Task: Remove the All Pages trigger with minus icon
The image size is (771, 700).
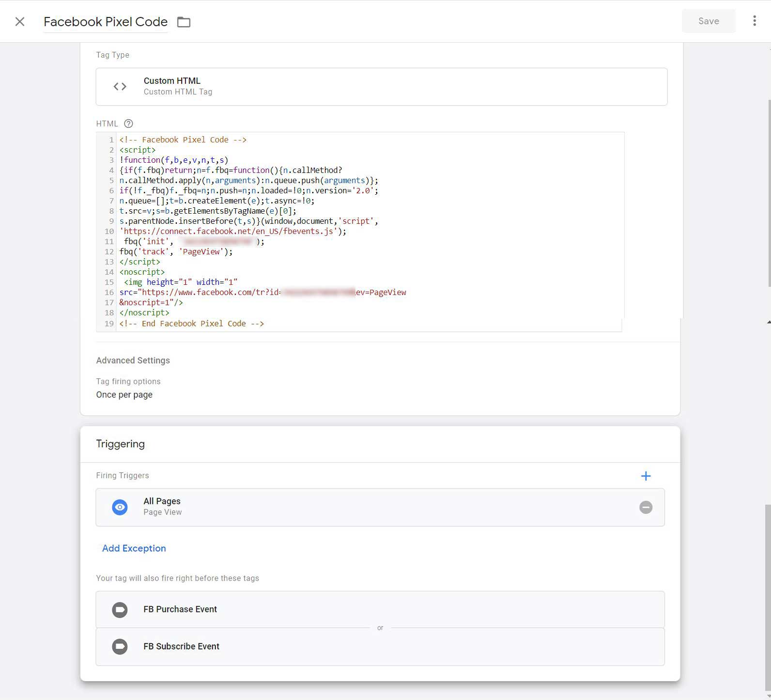Action: pyautogui.click(x=646, y=507)
